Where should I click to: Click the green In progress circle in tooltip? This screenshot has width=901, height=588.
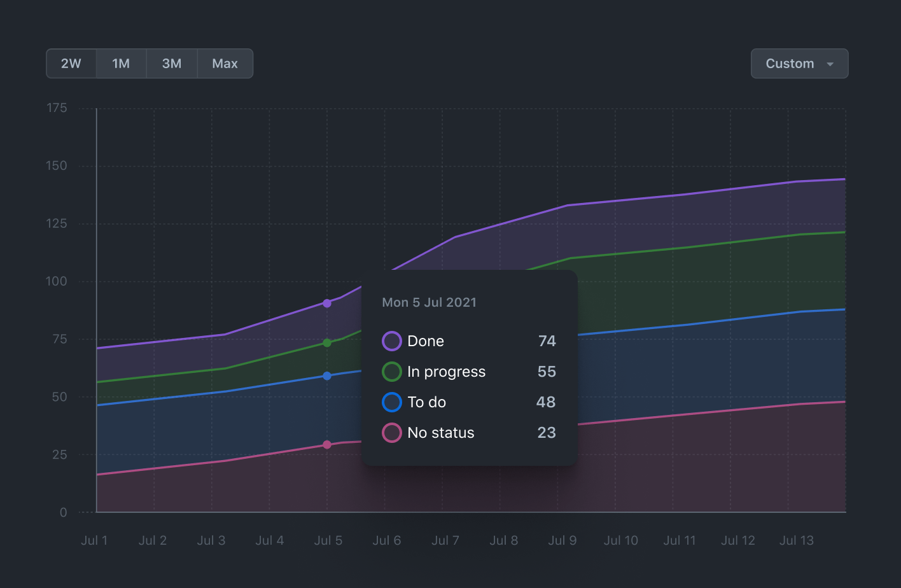point(391,372)
